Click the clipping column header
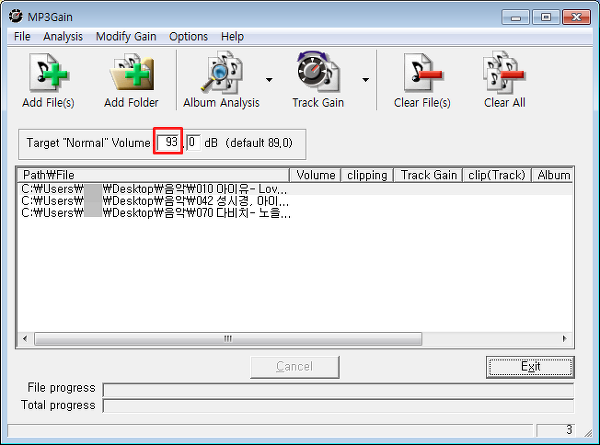 pos(367,175)
